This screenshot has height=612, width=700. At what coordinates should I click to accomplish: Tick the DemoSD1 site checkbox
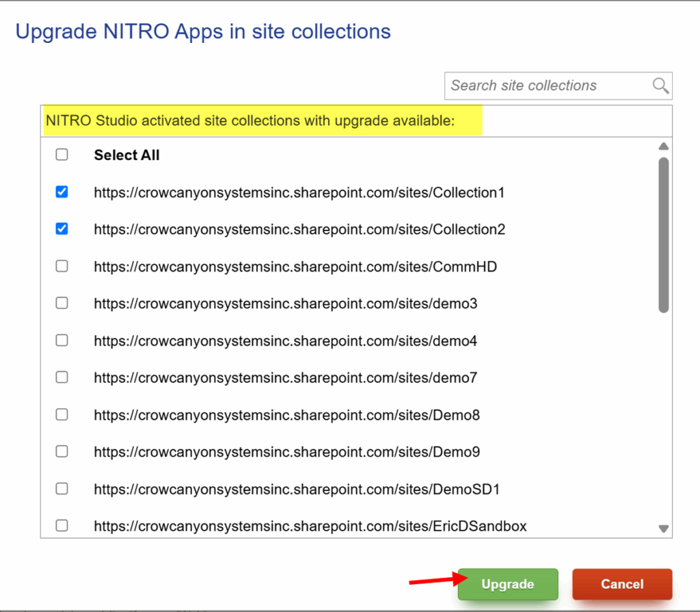coord(62,489)
